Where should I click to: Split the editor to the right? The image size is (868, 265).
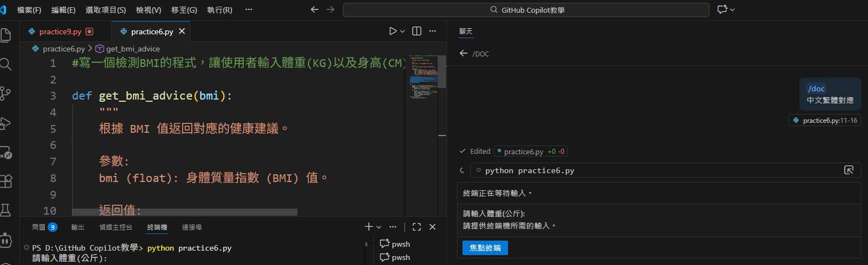point(417,32)
